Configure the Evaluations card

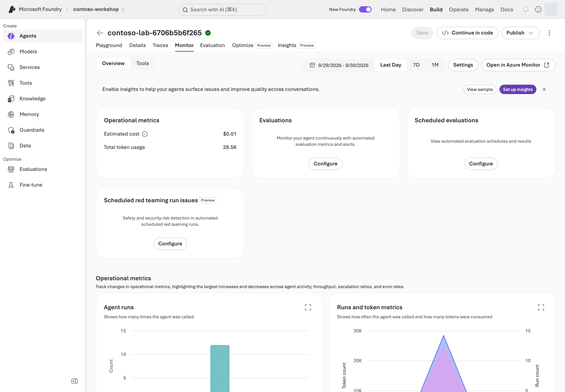[x=326, y=164]
